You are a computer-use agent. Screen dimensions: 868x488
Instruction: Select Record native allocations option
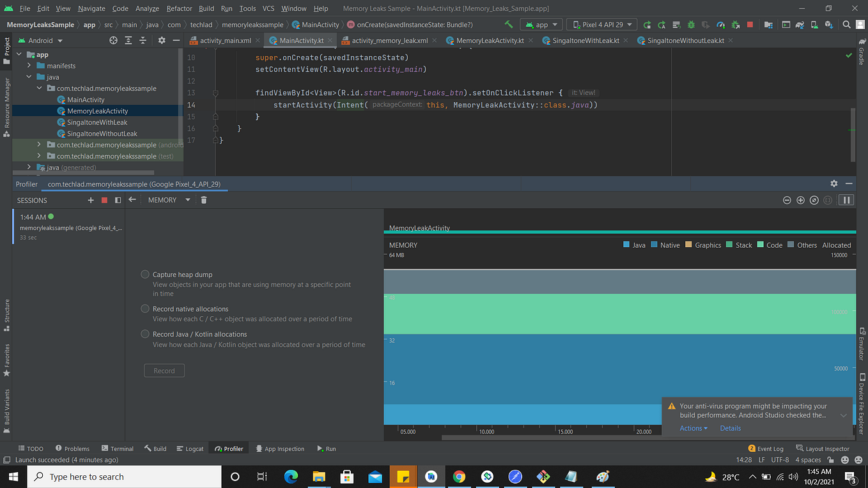click(145, 309)
